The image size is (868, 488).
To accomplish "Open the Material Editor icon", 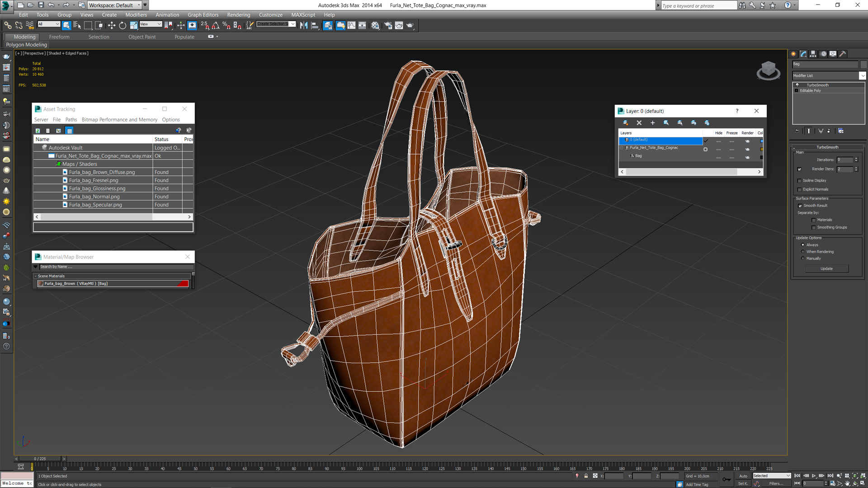I will [x=375, y=25].
